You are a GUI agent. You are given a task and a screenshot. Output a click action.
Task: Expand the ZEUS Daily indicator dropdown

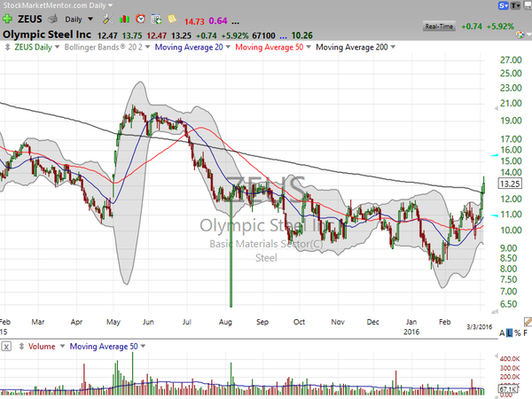[x=57, y=47]
